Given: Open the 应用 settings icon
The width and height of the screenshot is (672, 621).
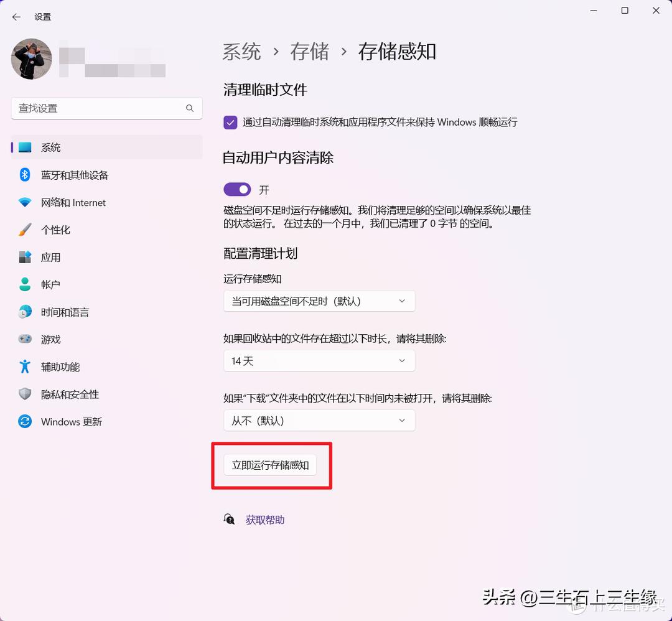Looking at the screenshot, I should (x=24, y=257).
